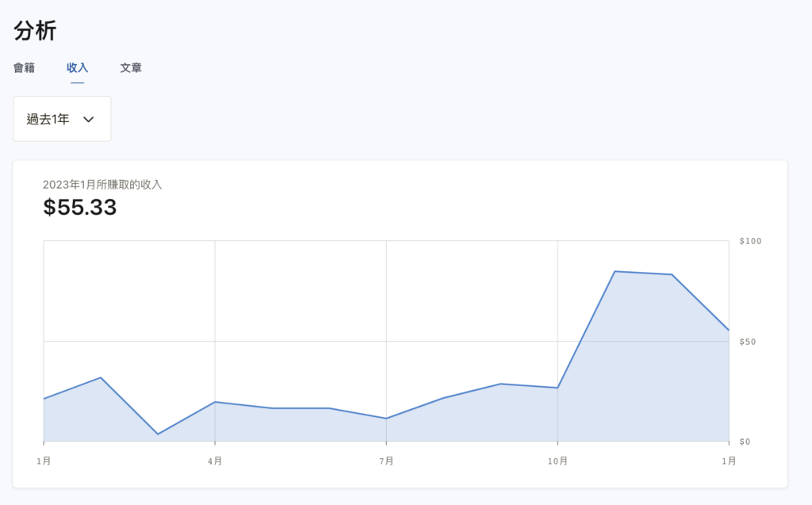
Task: Click the 10月 x-axis label
Action: (557, 461)
